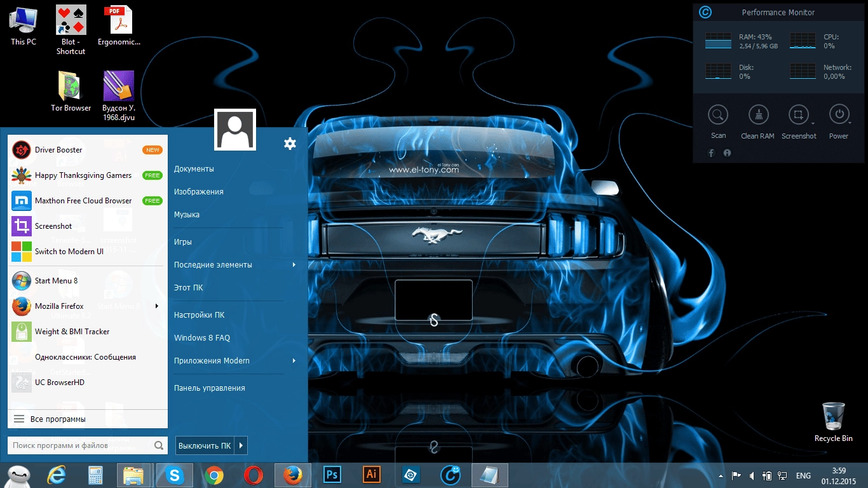Open start menu settings gear

click(290, 144)
